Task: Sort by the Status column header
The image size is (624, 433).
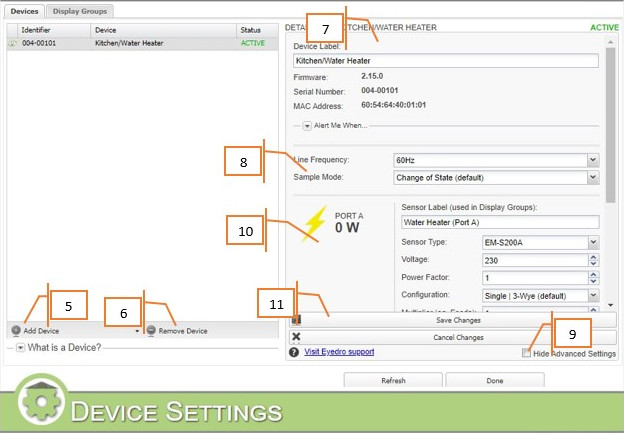Action: point(257,30)
